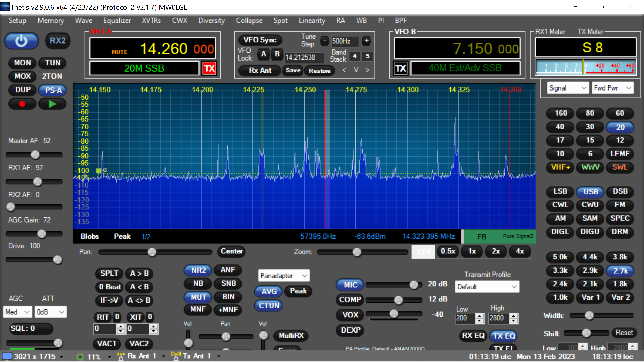644x362 pixels.
Task: Start recording with the red record button
Action: 22,104
